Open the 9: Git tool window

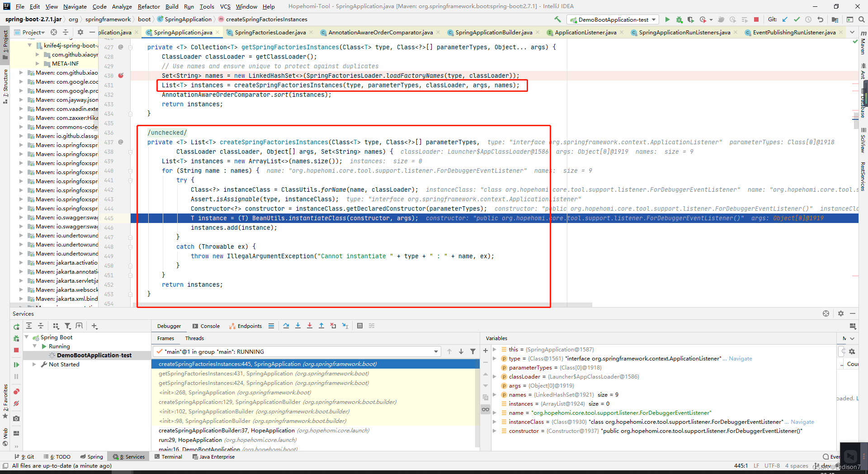pyautogui.click(x=24, y=456)
